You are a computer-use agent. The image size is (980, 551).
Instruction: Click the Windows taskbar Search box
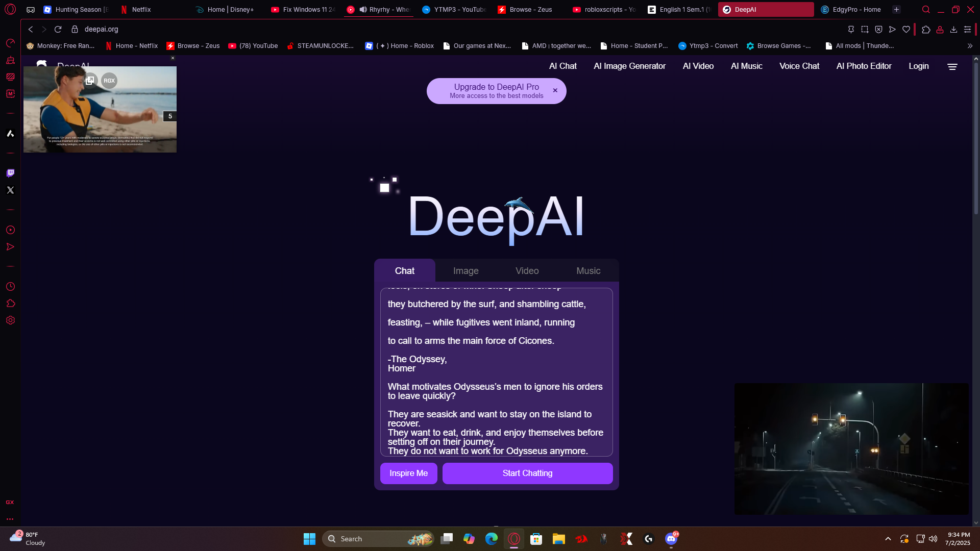click(378, 539)
